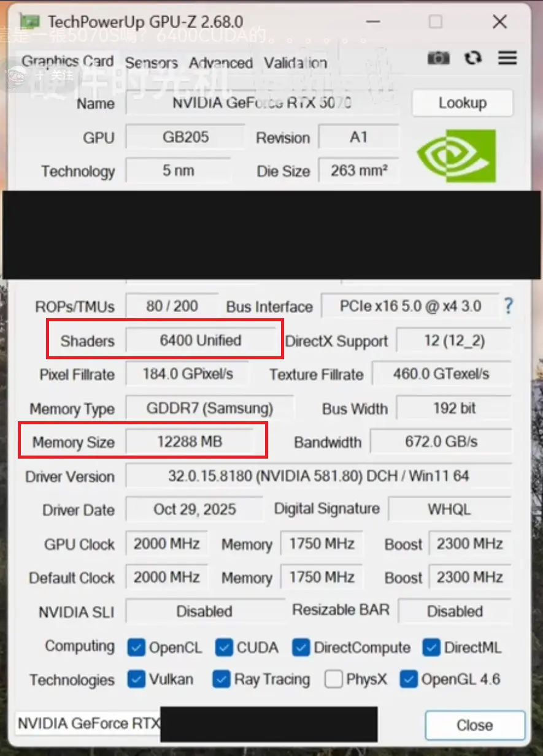
Task: Click the Name field showing NVIDIA GeForce RTX 5070
Action: 262,103
